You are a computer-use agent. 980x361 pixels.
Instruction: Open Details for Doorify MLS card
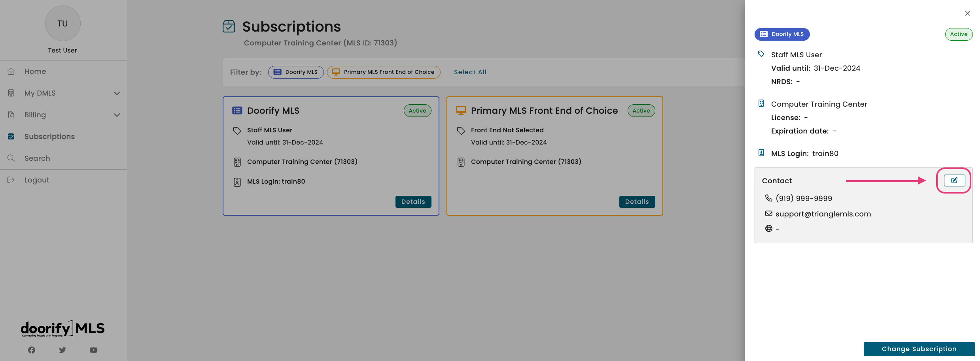click(x=413, y=202)
